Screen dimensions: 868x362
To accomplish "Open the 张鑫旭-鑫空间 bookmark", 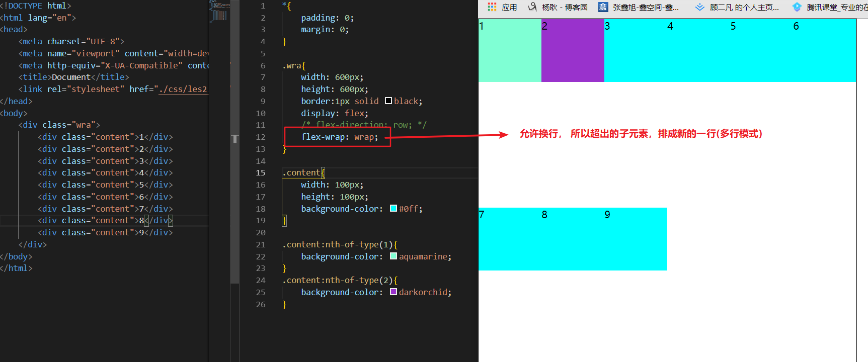I will coord(638,7).
